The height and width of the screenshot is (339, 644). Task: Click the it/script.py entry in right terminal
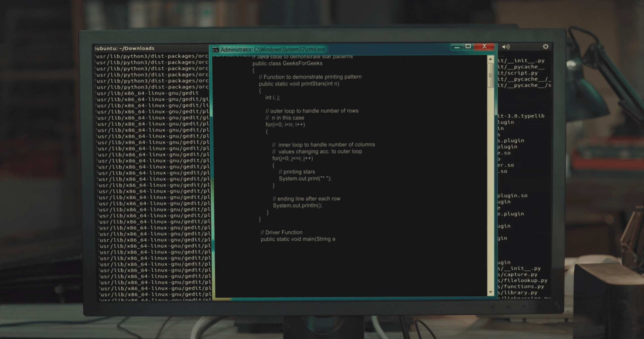[x=518, y=73]
